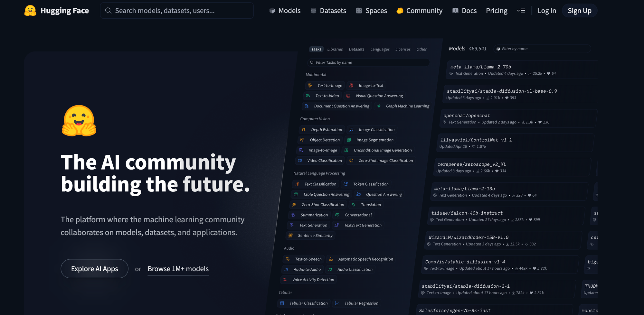Image resolution: width=644 pixels, height=315 pixels.
Task: Open the stabilityai/stable-diffusion-xl-base-0.9 model
Action: [x=520, y=94]
